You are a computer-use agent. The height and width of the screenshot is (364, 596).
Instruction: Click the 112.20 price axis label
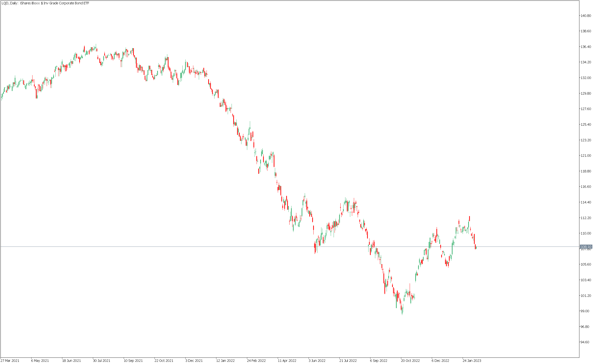click(x=586, y=218)
